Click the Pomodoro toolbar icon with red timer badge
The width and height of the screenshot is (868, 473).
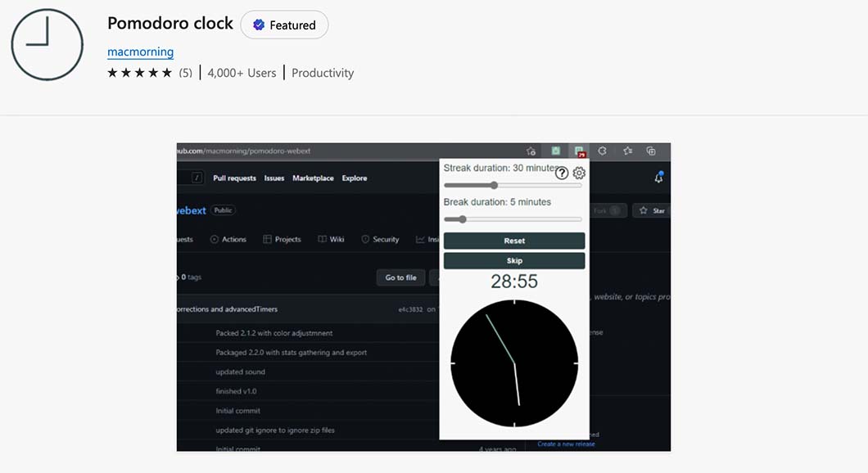pyautogui.click(x=580, y=151)
